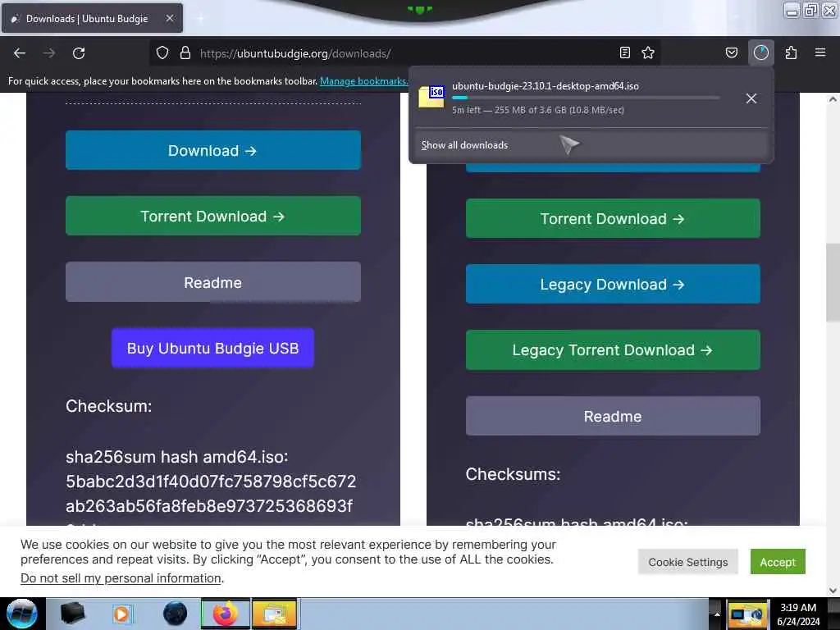Click the 5babc2d3d1f40d07fc758798cf5c672 hash text
840x630 pixels.
211,481
